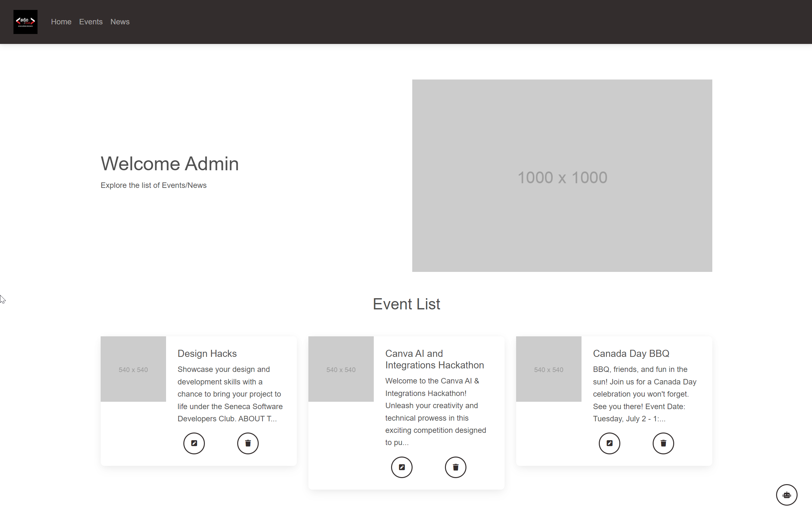Click the 1000 x 1000 hero image
This screenshot has width=812, height=513.
point(562,176)
